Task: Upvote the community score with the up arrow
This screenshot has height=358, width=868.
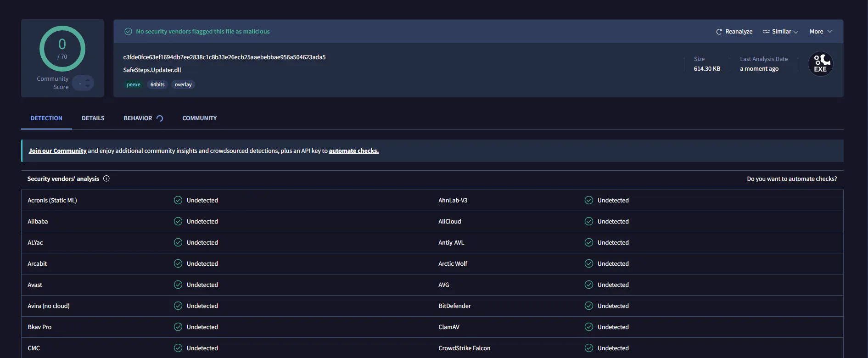Action: pyautogui.click(x=88, y=80)
